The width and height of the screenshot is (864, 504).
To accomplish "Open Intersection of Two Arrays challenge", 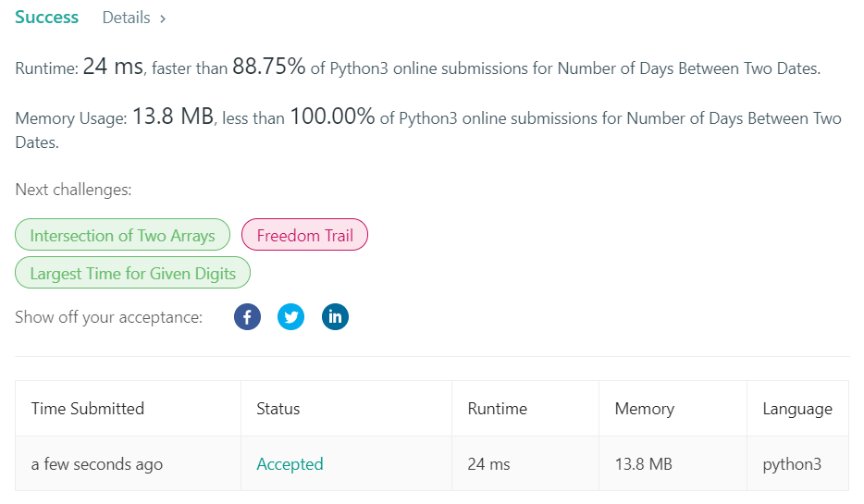I will pos(122,236).
